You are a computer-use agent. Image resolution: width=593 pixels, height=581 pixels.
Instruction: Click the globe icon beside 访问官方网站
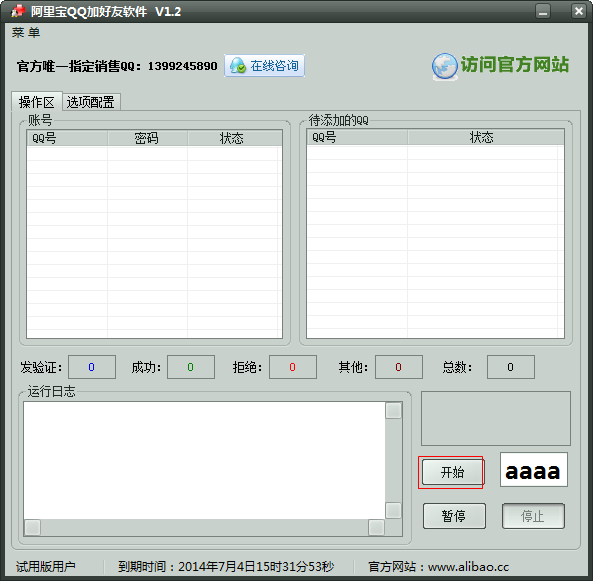[x=445, y=66]
